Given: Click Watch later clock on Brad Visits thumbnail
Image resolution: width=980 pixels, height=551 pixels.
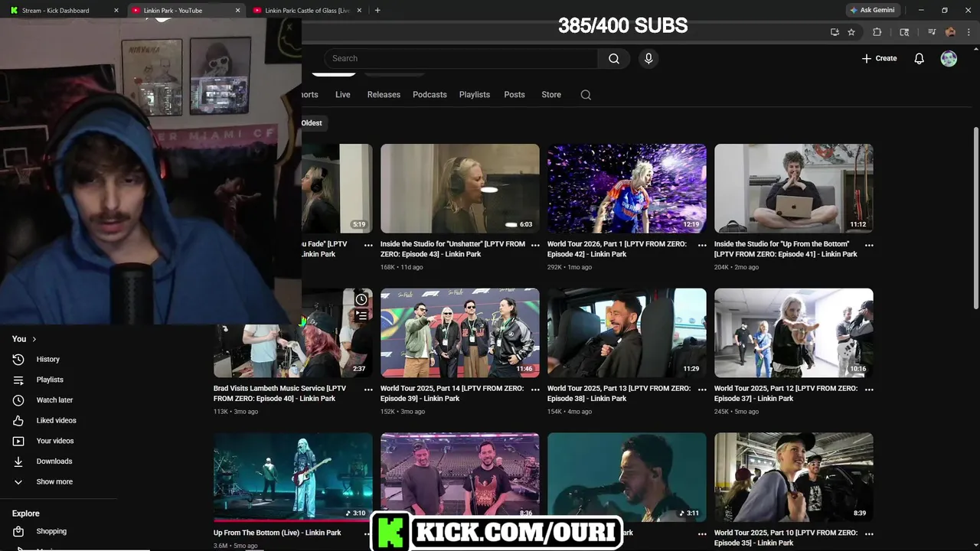Looking at the screenshot, I should [361, 299].
